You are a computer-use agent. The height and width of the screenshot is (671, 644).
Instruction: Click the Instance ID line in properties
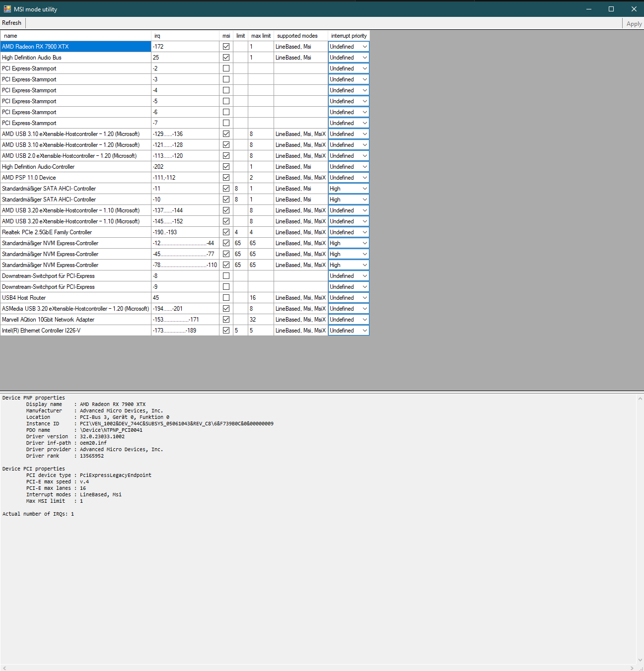point(149,424)
